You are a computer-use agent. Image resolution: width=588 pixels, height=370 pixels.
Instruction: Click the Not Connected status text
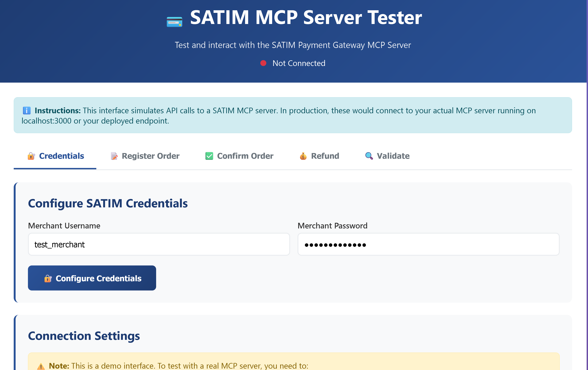coord(299,63)
